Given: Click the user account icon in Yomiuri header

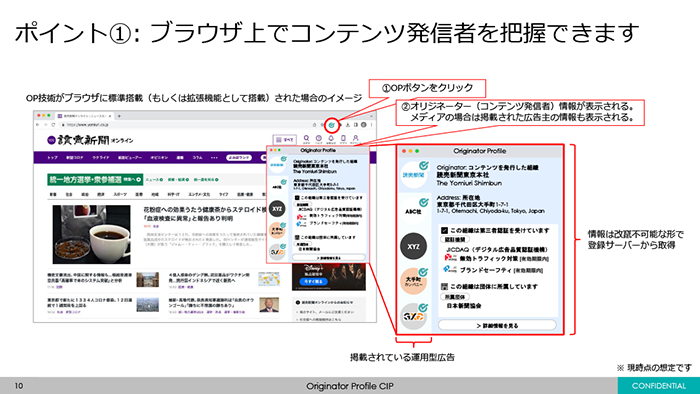Looking at the screenshot, I should 355,139.
